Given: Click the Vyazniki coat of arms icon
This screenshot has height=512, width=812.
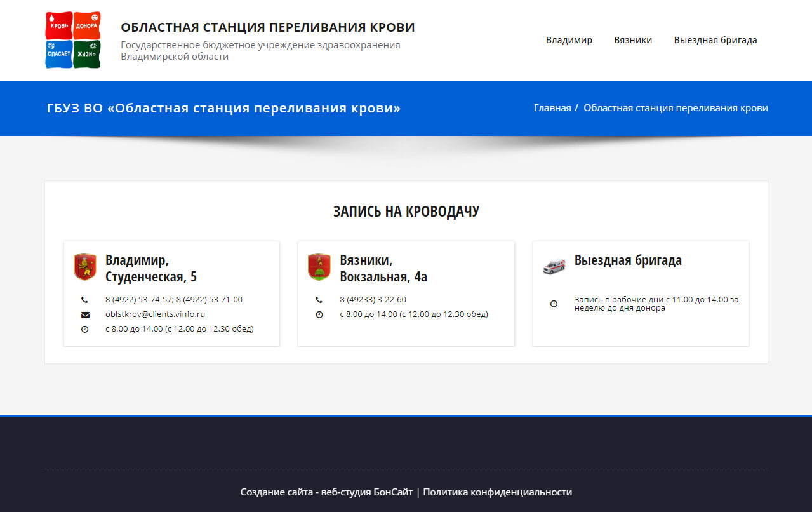Looking at the screenshot, I should click(x=319, y=267).
